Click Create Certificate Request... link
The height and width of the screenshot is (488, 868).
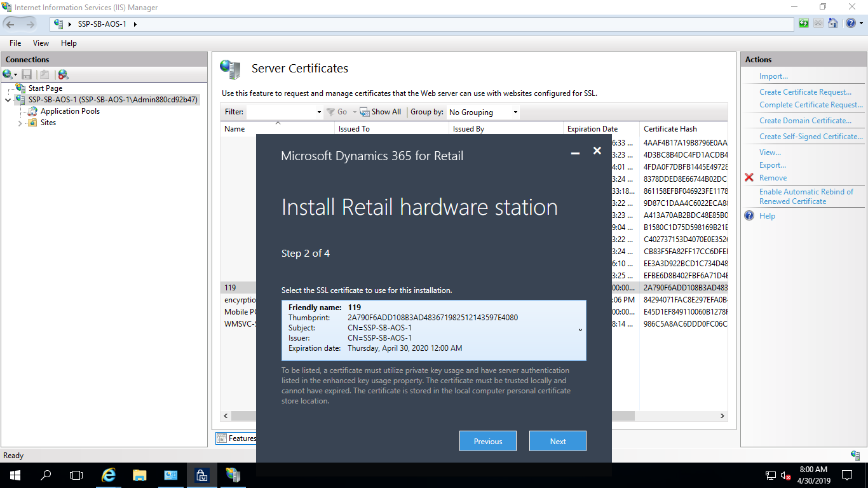point(805,92)
